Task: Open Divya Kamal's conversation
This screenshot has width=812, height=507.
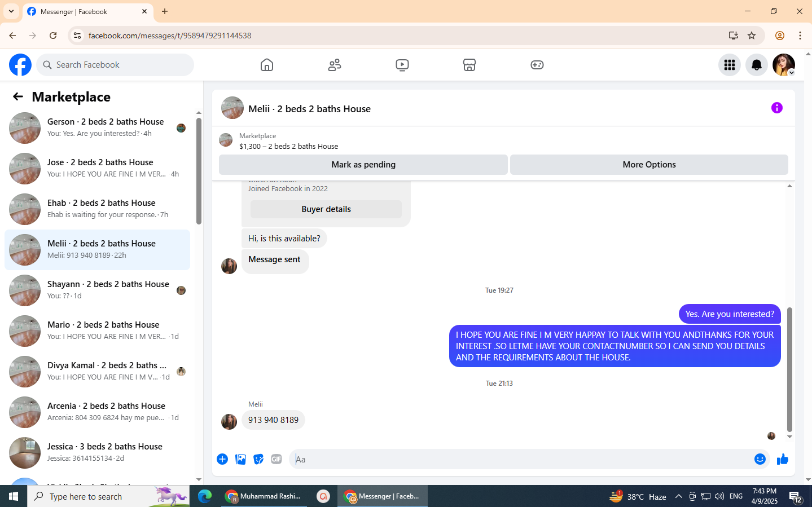Action: pos(97,372)
